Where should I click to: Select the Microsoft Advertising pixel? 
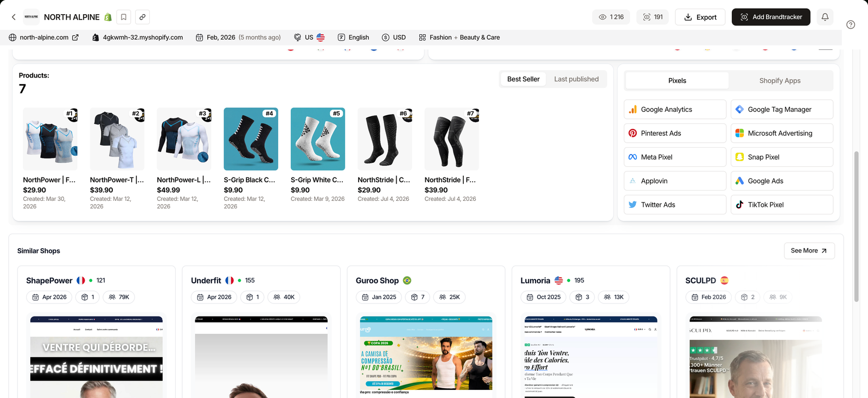pyautogui.click(x=782, y=133)
